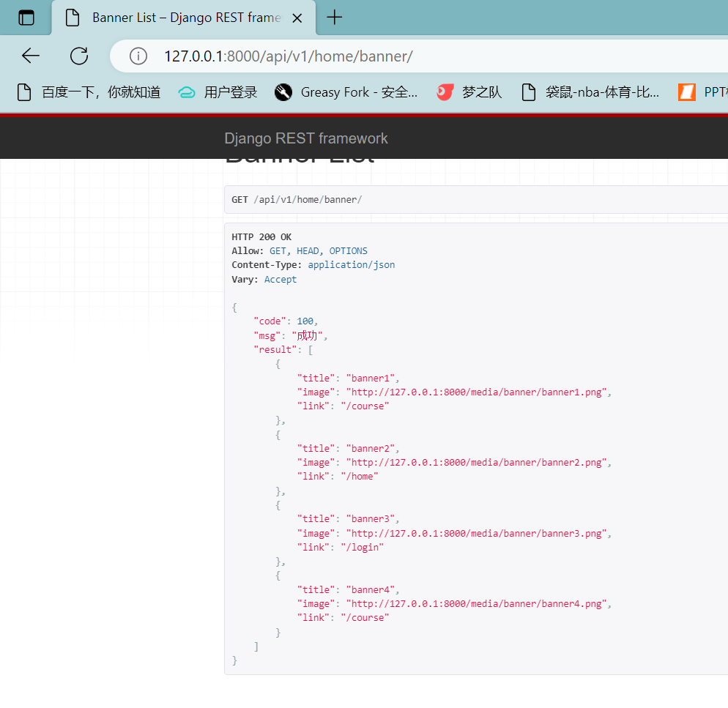Click the banner1.png image URL
Viewport: 728px width, 708px height.
coord(477,392)
